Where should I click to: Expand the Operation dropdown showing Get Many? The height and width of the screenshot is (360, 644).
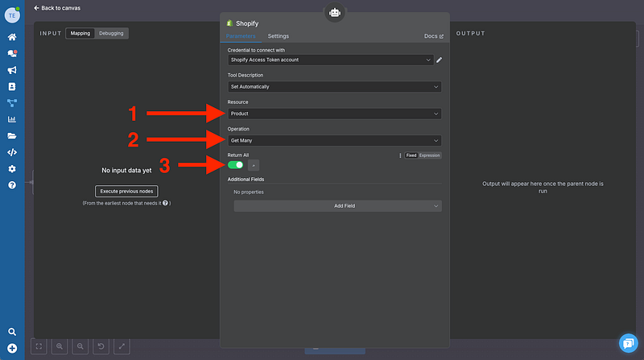[x=334, y=141]
